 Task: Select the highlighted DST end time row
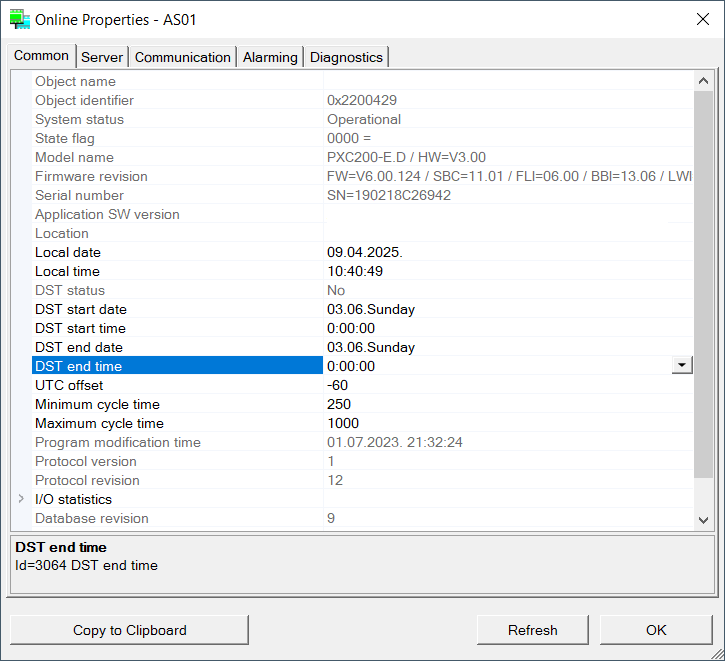coord(362,366)
